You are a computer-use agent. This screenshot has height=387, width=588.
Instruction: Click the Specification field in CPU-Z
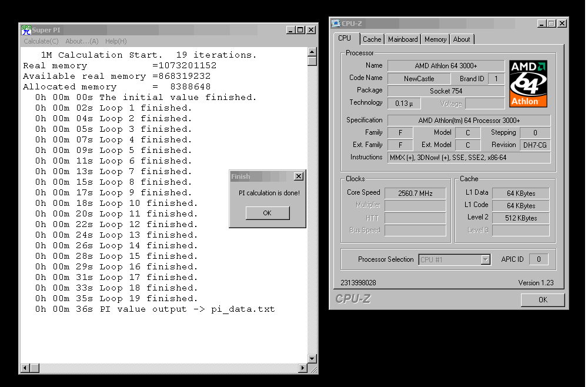pos(469,121)
